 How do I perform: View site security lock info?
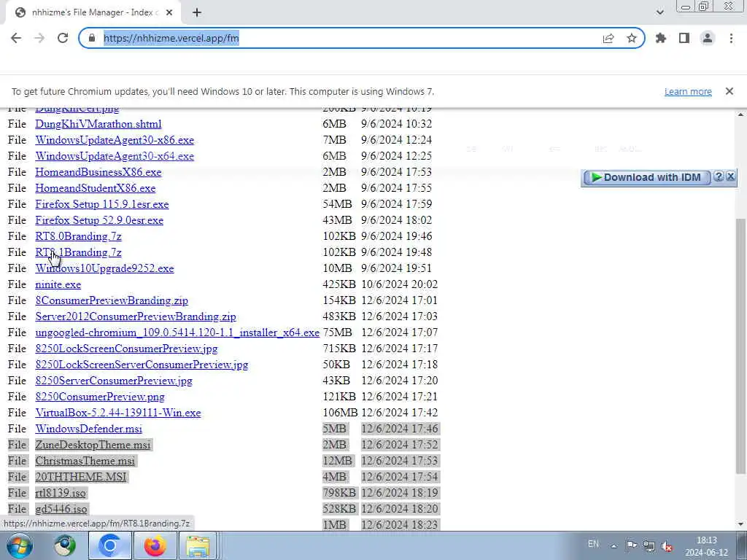pyautogui.click(x=92, y=38)
